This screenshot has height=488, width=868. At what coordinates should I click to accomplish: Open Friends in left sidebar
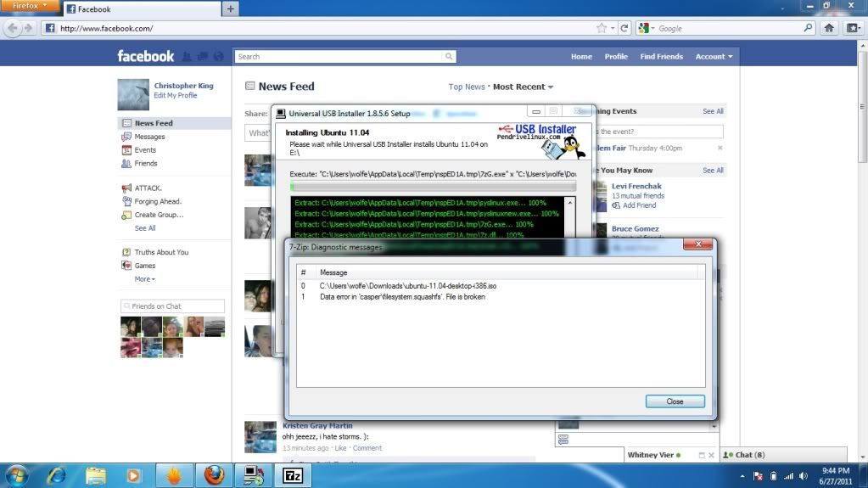[x=146, y=164]
